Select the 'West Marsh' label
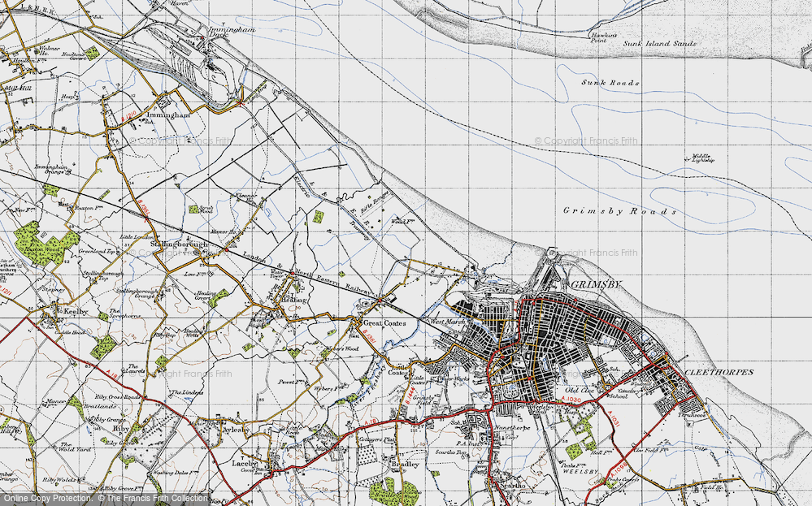 [448, 322]
